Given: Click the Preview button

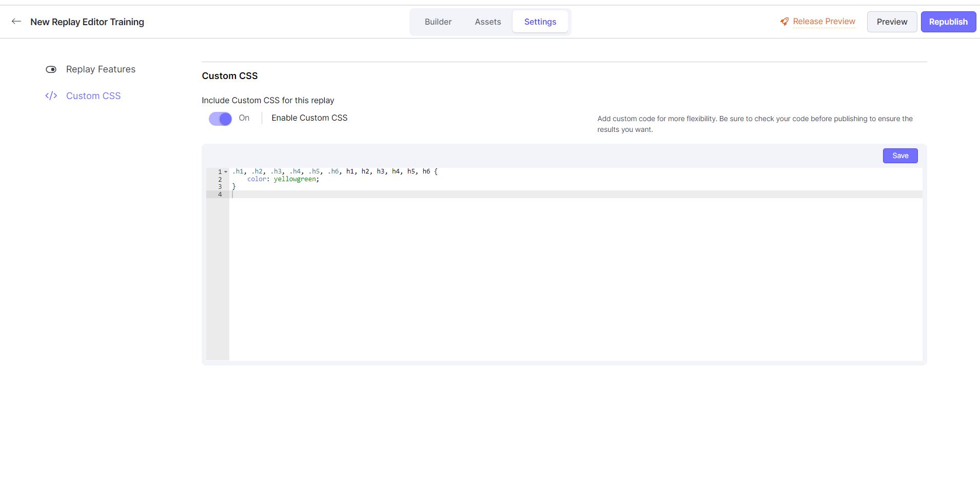Looking at the screenshot, I should pyautogui.click(x=892, y=22).
